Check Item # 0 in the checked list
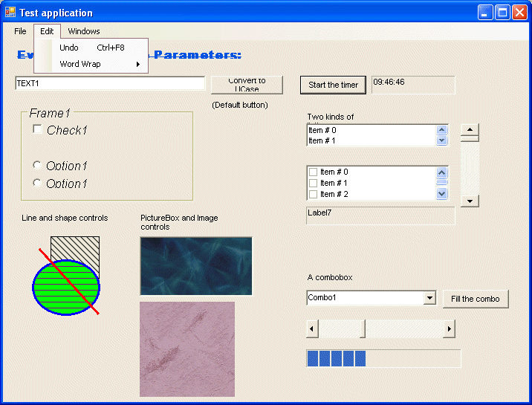 tap(313, 172)
